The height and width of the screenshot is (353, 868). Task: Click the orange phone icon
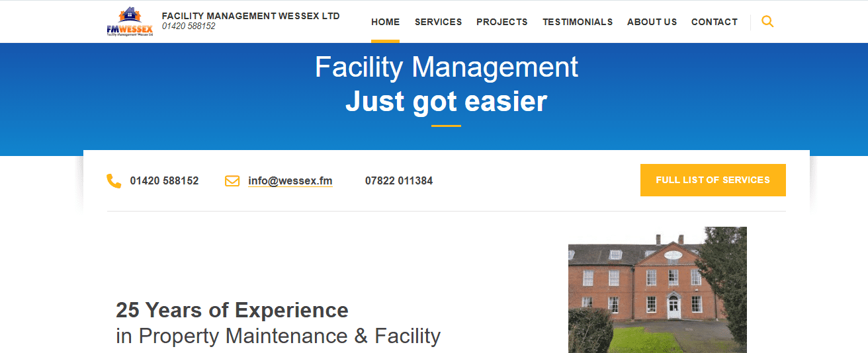click(114, 181)
